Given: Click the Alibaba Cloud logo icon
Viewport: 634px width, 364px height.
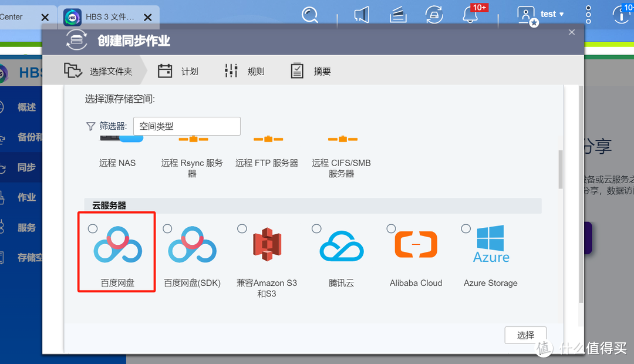Looking at the screenshot, I should point(416,245).
